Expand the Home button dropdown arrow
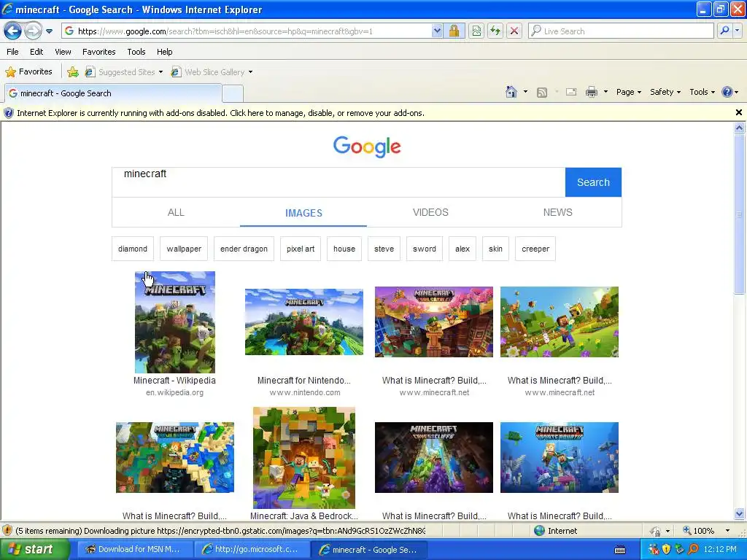 pos(525,92)
